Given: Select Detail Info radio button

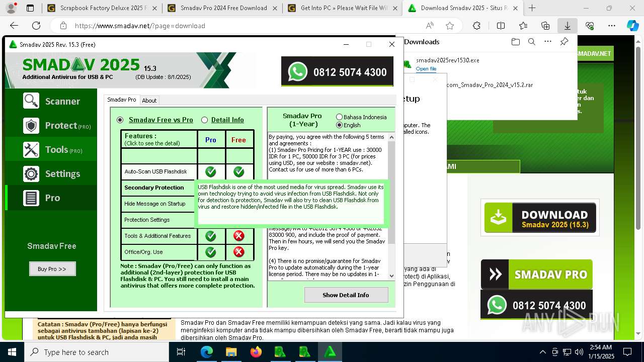Looking at the screenshot, I should (x=204, y=120).
